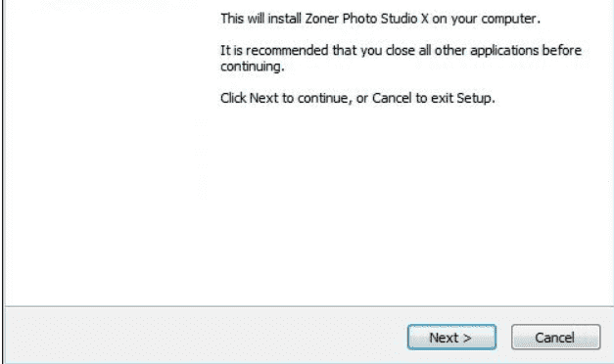Click the word 'computer' in the first sentence

click(508, 19)
